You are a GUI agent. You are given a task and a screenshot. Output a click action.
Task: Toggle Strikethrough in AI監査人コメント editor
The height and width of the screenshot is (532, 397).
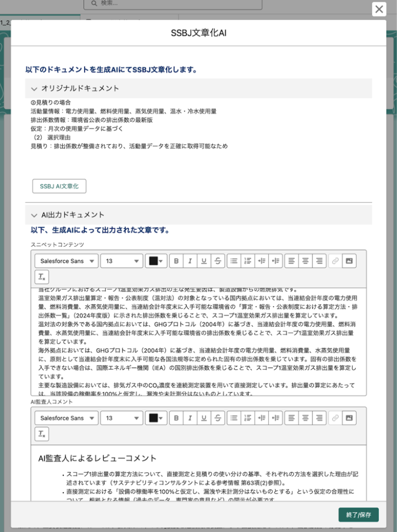217,418
